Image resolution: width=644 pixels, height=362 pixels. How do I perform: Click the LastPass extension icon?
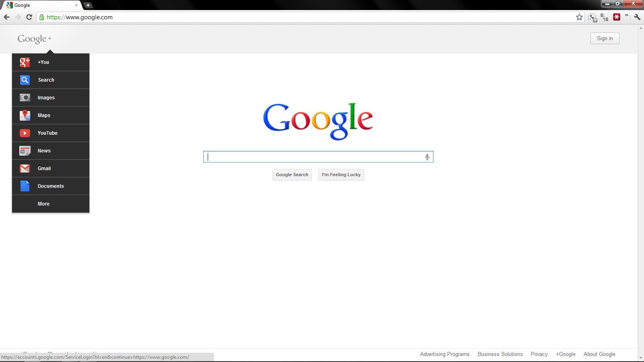coord(616,17)
